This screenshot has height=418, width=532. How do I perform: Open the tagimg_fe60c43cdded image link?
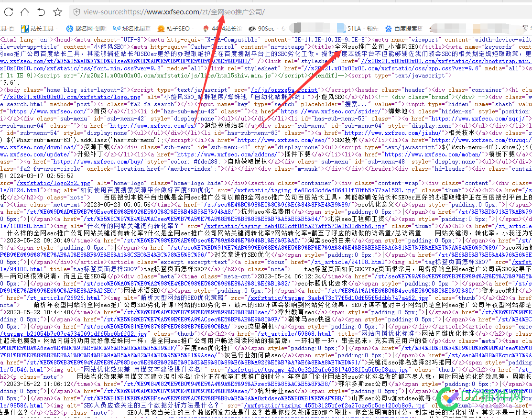click(x=325, y=190)
